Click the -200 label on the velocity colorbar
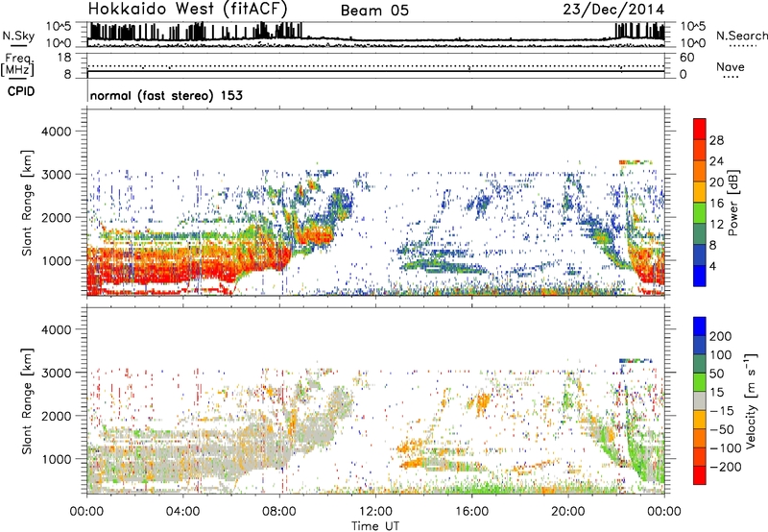768x532 pixels. tap(724, 467)
